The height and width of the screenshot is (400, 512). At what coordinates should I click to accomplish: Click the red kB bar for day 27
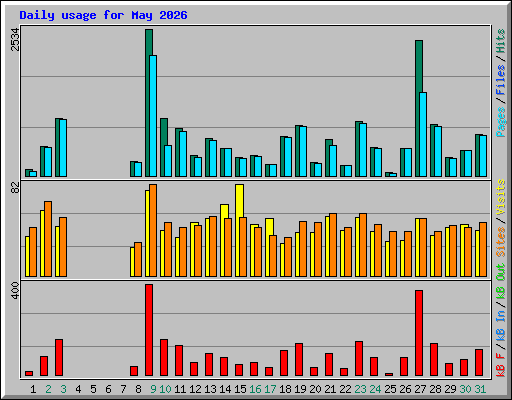419,333
